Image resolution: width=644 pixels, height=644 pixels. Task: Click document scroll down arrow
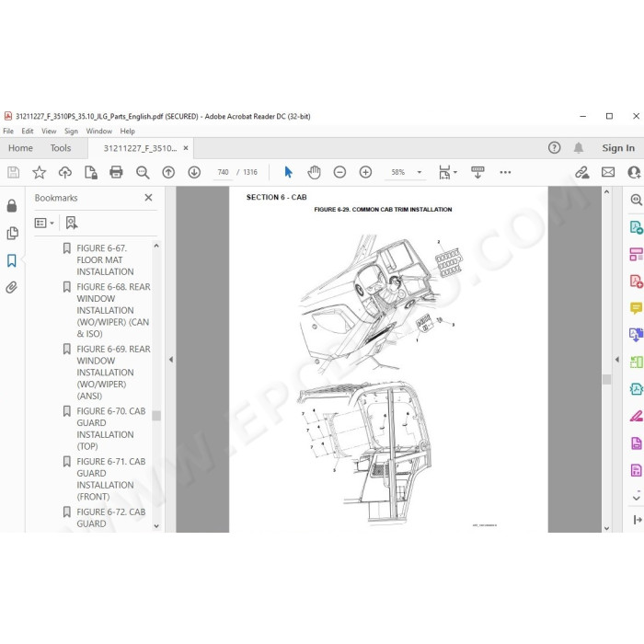(x=606, y=528)
